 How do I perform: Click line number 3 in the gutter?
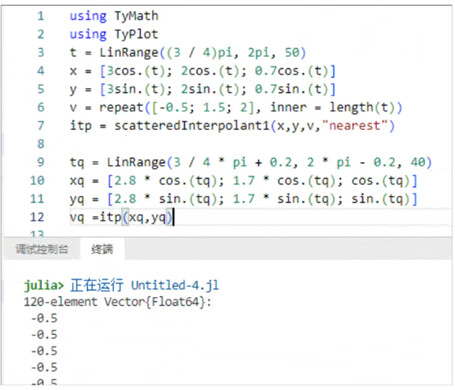[41, 53]
